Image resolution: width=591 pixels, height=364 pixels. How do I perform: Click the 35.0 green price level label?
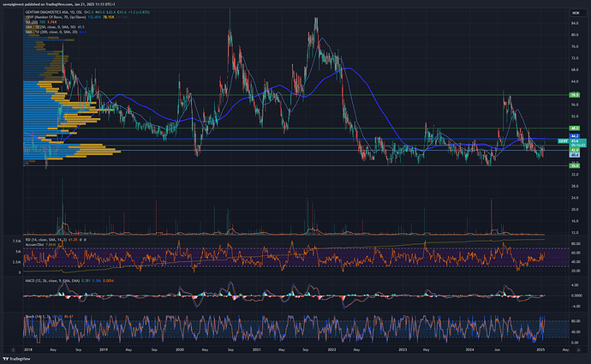click(x=575, y=166)
